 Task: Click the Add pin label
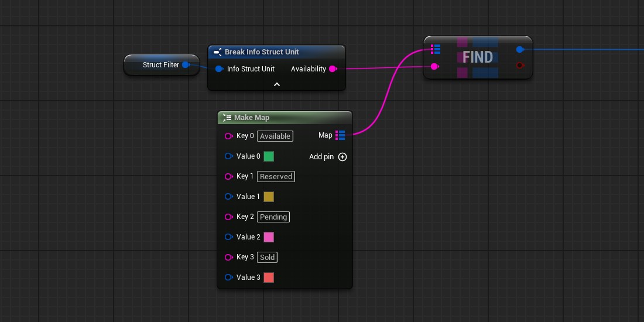pos(321,157)
